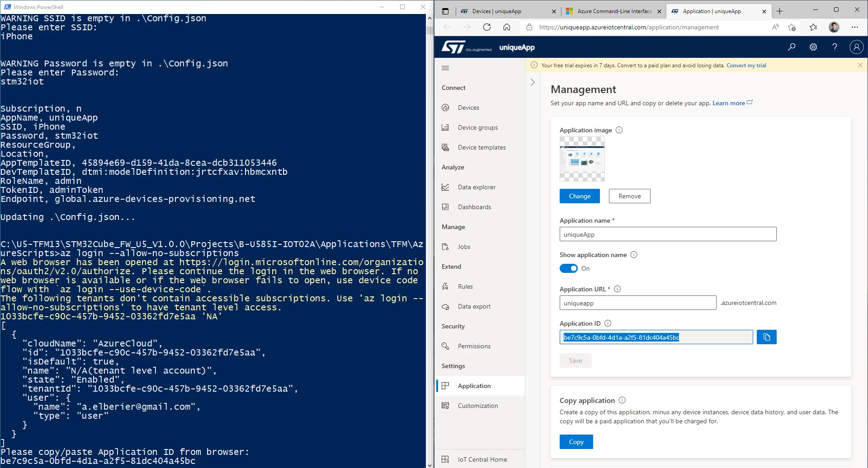This screenshot has width=868, height=468.
Task: Click the Application name input field
Action: tap(668, 234)
